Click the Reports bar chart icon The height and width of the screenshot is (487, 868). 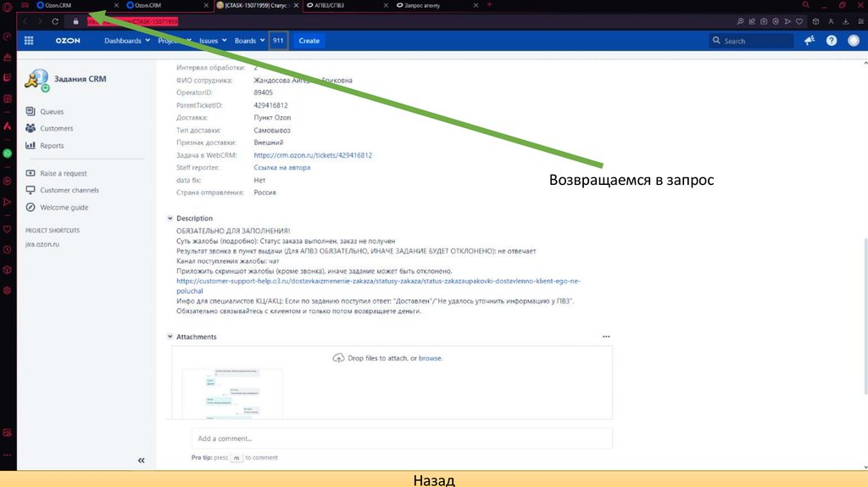click(31, 145)
